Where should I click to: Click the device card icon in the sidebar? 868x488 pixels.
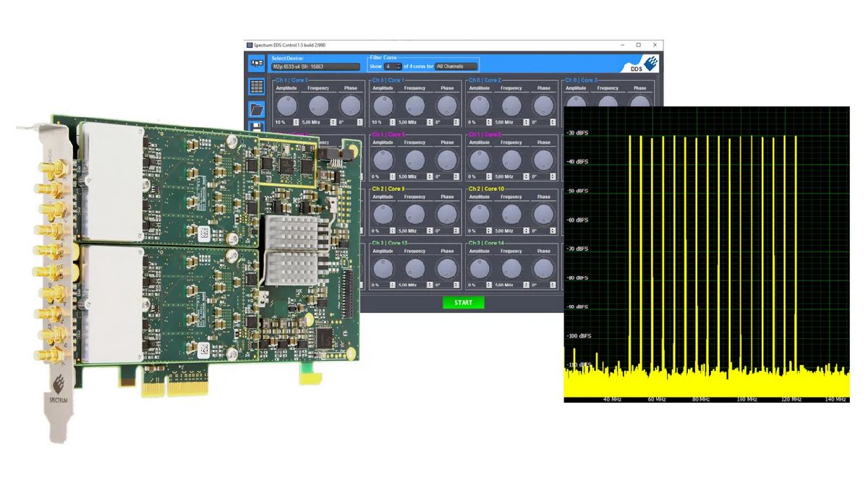tap(256, 63)
